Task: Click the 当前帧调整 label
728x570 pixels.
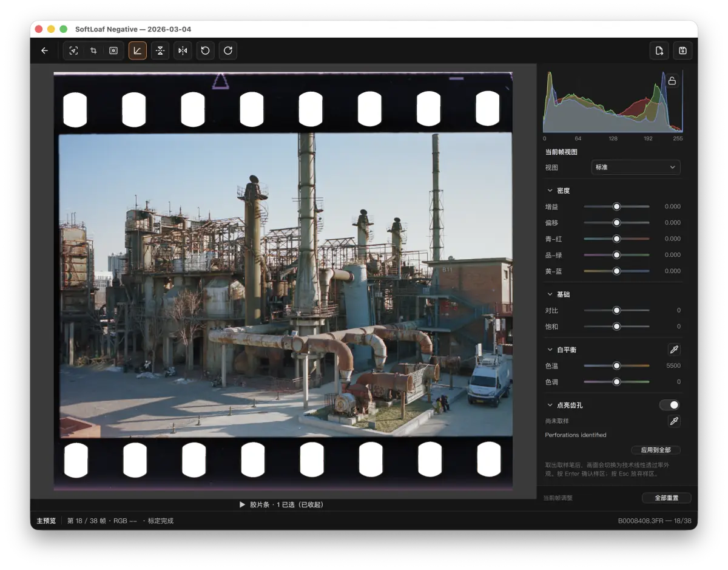Action: [558, 498]
